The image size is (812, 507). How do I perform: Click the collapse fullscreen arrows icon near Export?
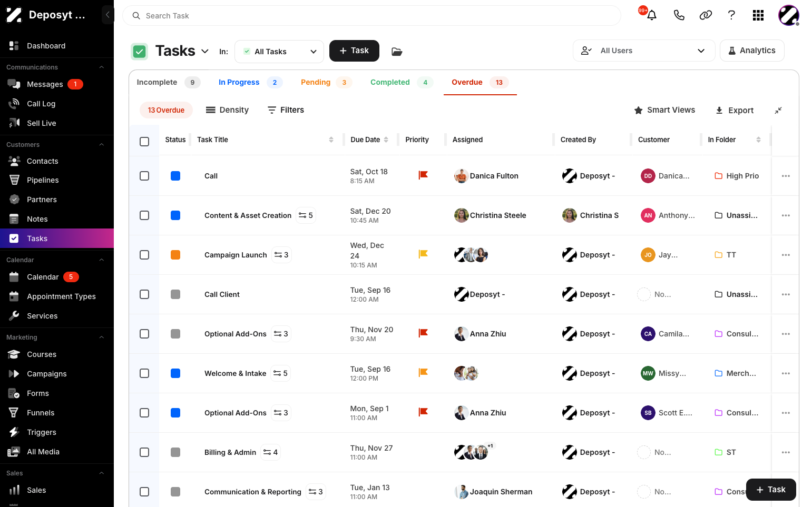coord(778,110)
